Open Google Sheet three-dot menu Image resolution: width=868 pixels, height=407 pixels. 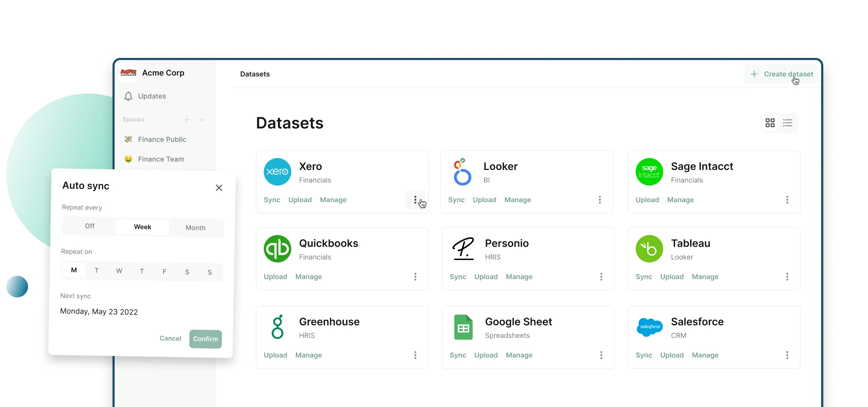pyautogui.click(x=601, y=355)
